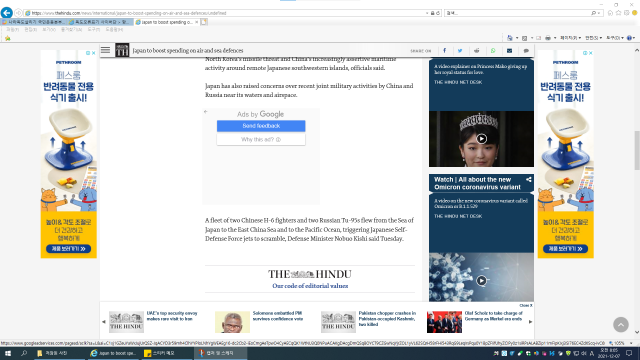Expand the home button dropdown arrow in command bar

[x=517, y=38]
